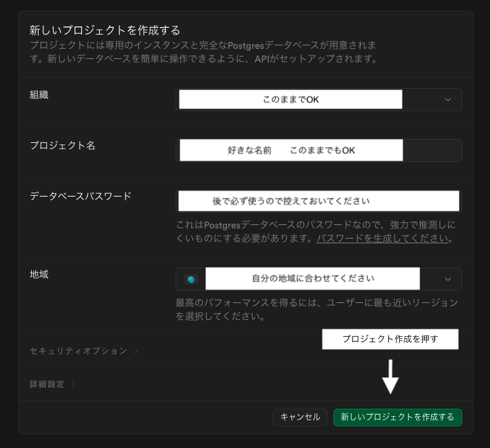The width and height of the screenshot is (490, 448).
Task: Click the パスワードを生成してください link
Action: (382, 239)
